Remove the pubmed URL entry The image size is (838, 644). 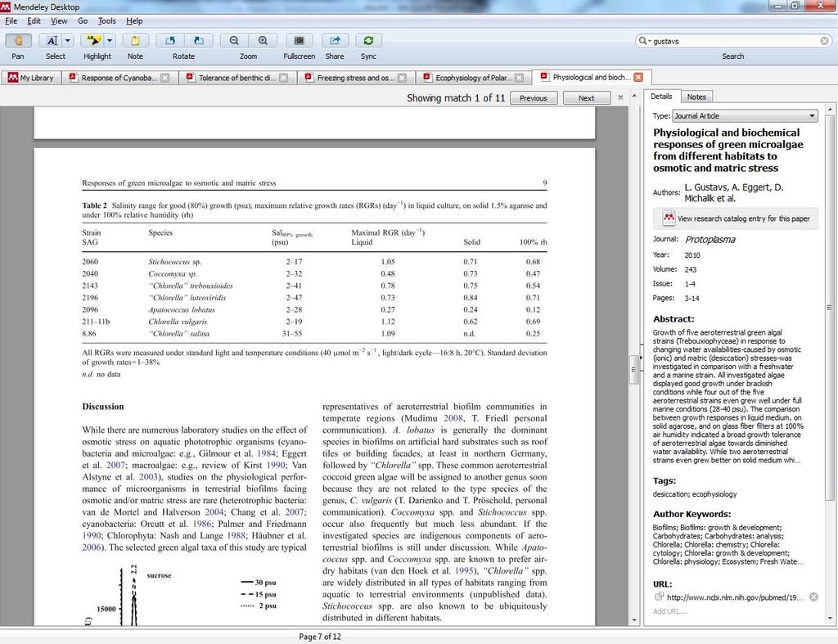[x=813, y=597]
